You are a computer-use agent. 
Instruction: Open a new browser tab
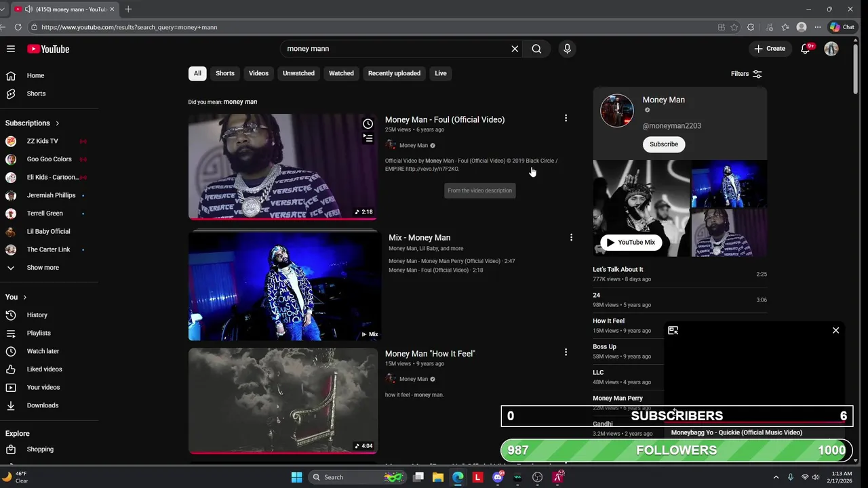(x=128, y=9)
